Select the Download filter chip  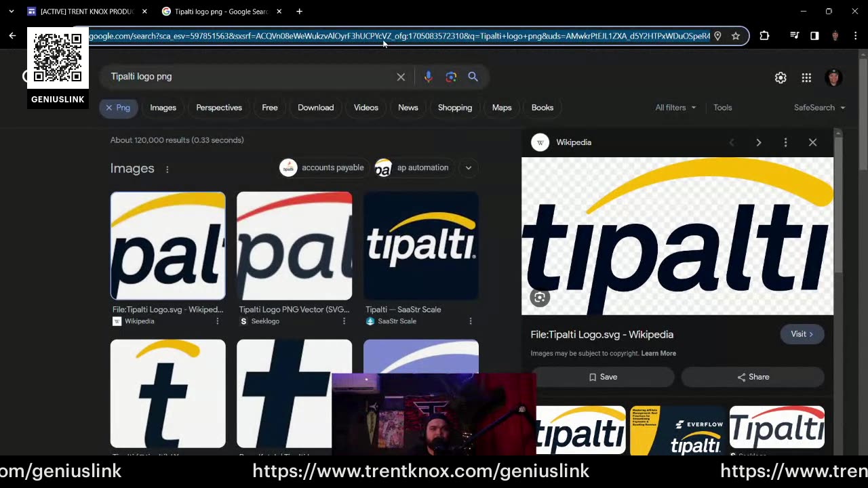pyautogui.click(x=315, y=108)
